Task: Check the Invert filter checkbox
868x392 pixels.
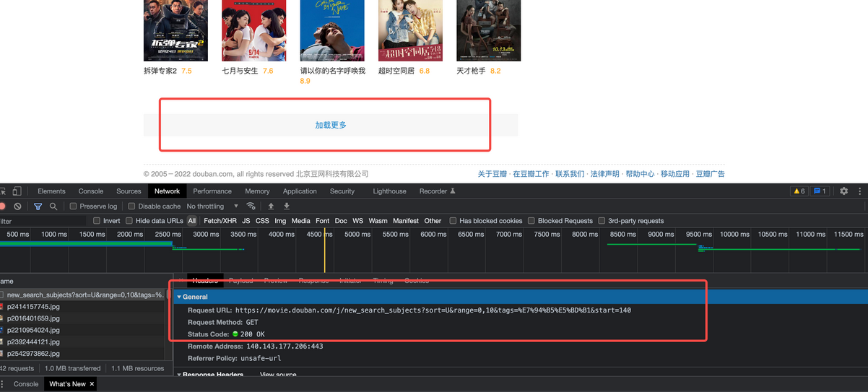Action: click(x=97, y=221)
